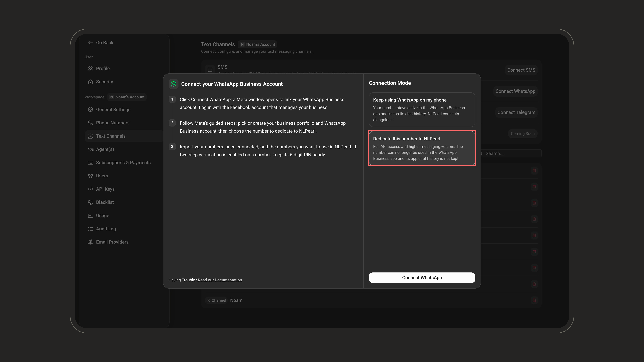Screen dimensions: 644x362
Task: Click the Security lock icon
Action: click(x=91, y=82)
